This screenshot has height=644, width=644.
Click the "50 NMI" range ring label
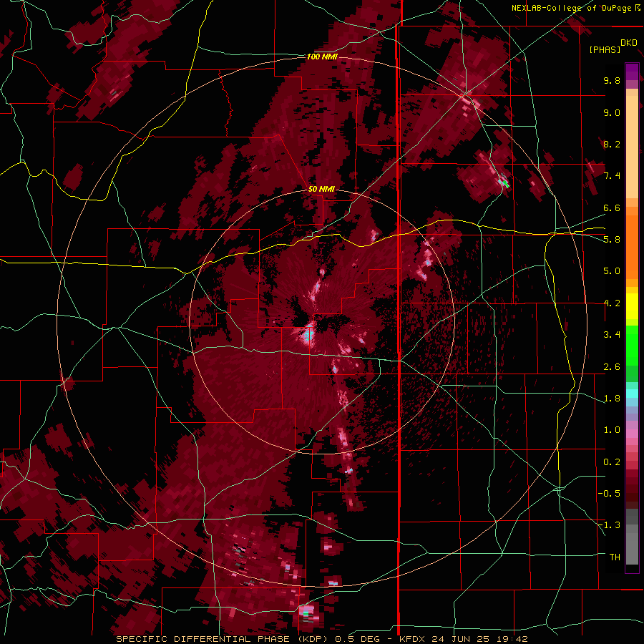coord(321,189)
